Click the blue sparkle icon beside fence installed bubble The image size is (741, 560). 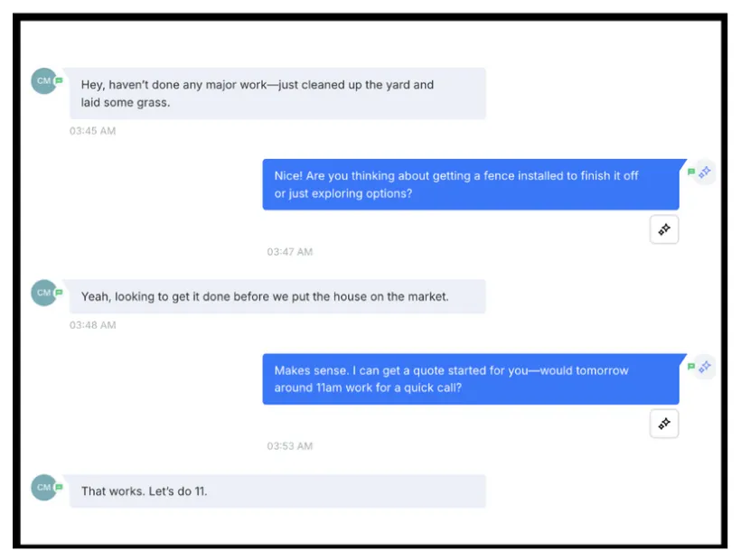click(705, 173)
